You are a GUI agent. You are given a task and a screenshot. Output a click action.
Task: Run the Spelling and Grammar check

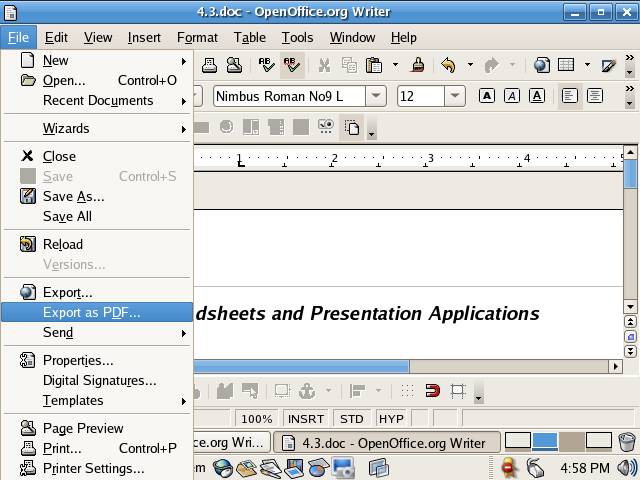coord(267,66)
